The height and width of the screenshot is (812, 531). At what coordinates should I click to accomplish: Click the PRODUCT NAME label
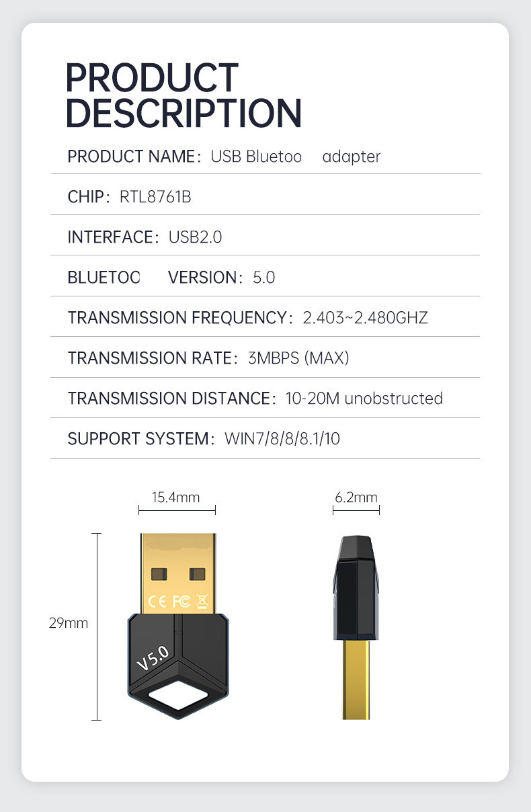134,157
